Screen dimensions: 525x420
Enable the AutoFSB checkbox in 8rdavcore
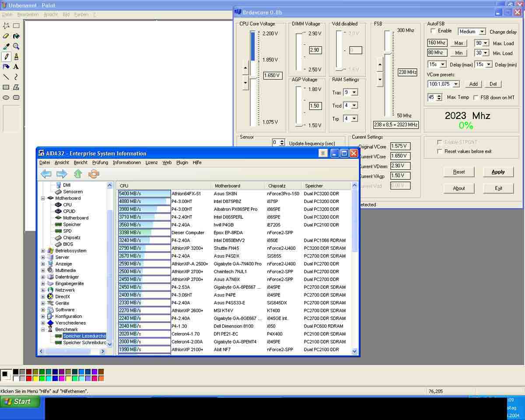pyautogui.click(x=433, y=31)
